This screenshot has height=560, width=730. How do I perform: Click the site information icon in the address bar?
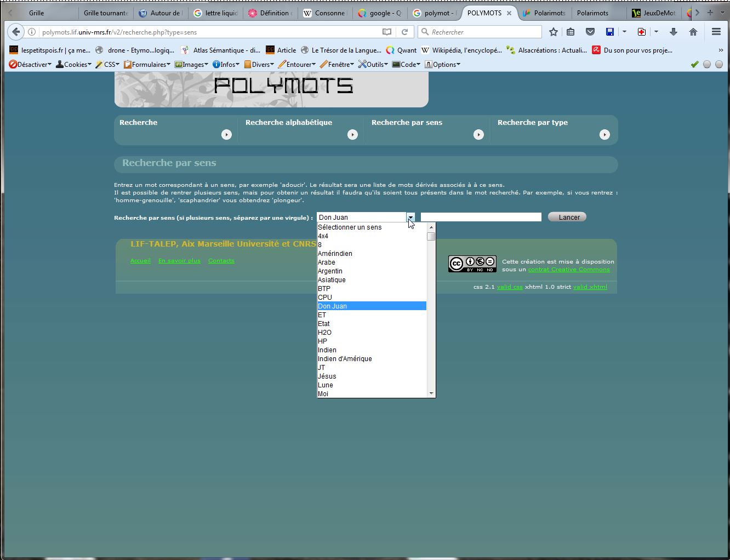[32, 32]
